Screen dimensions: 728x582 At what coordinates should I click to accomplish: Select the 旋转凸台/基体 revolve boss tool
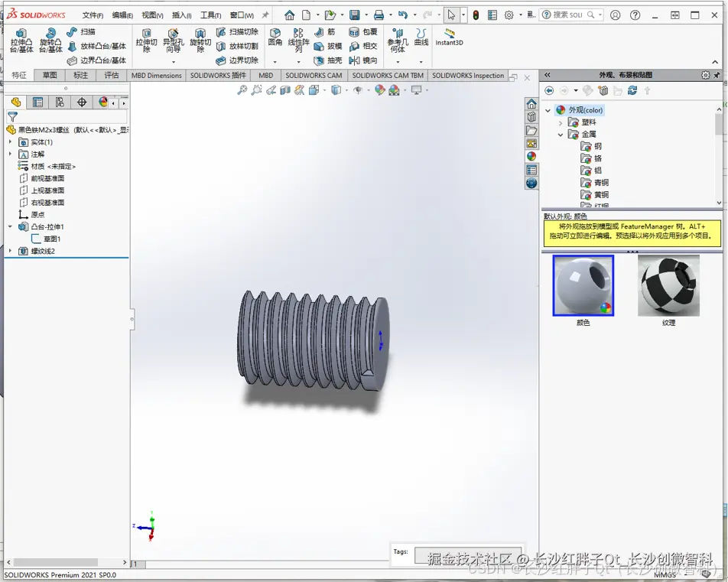coord(50,40)
